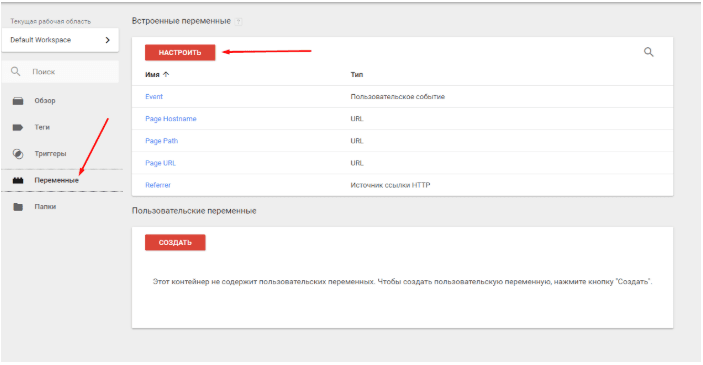
Task: Click the empty container message text
Action: point(402,282)
